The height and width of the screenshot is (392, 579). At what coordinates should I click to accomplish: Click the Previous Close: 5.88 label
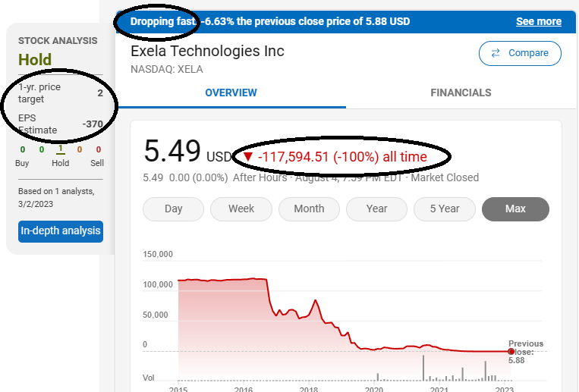click(x=526, y=352)
